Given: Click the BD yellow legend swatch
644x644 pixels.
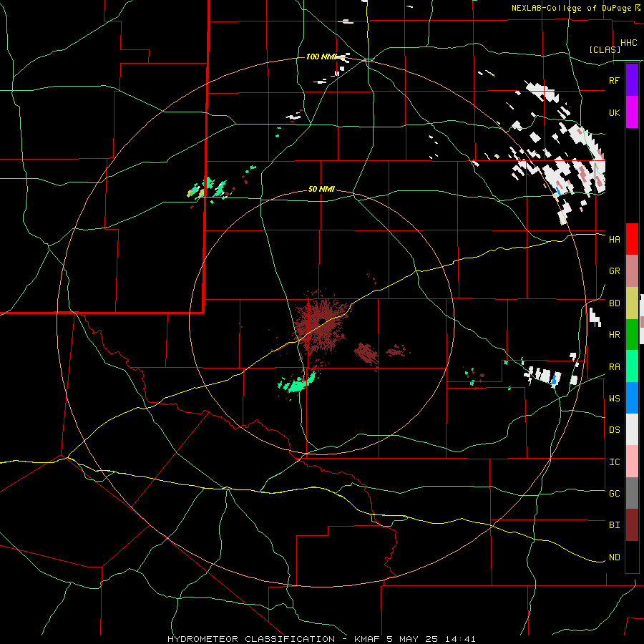Looking at the screenshot, I should coord(632,303).
